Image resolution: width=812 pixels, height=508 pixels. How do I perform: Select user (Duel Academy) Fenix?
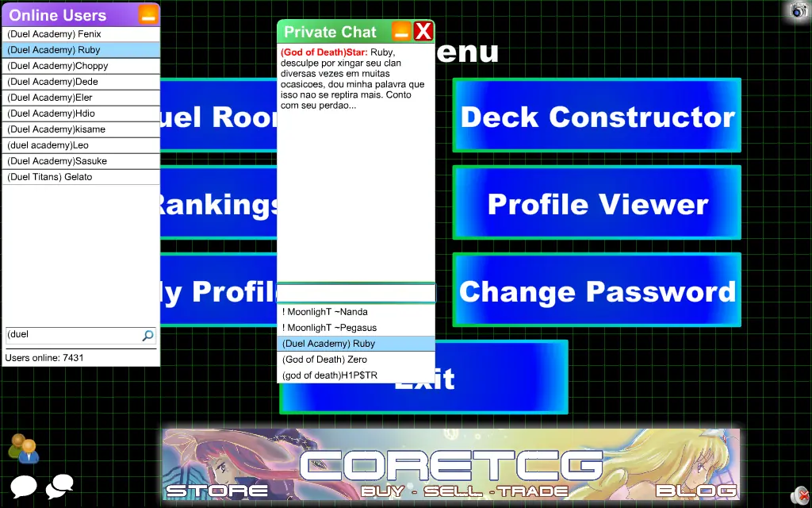click(x=81, y=34)
